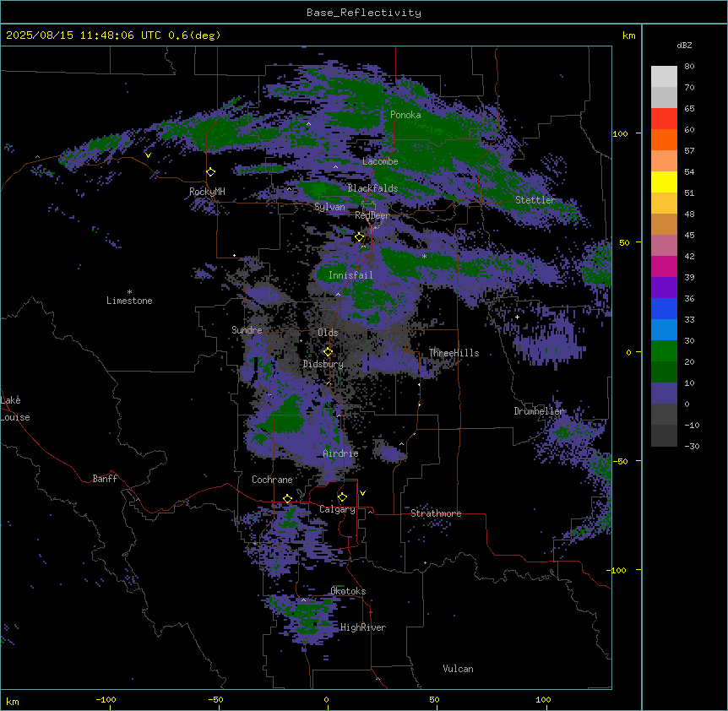Click the 50 tick on right axis

624,242
